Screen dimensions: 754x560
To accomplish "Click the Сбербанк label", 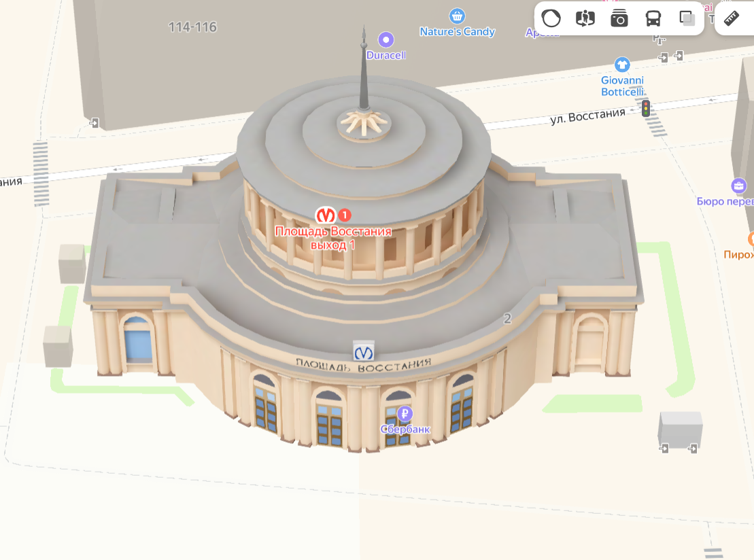I will (x=405, y=430).
